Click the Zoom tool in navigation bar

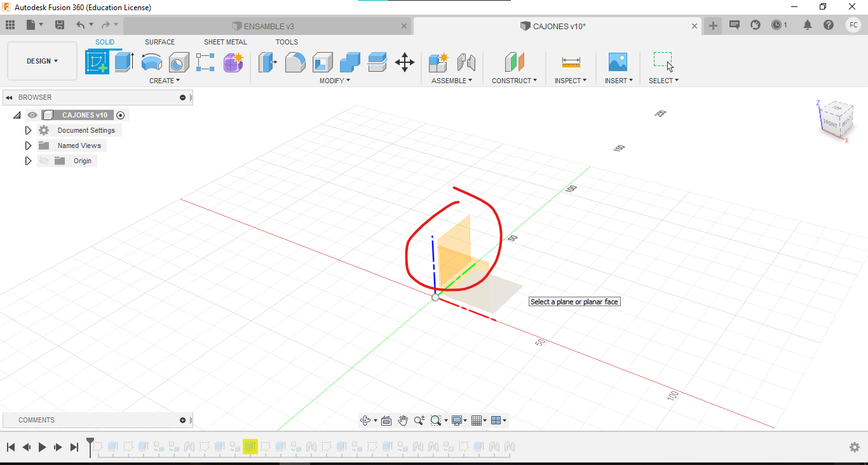(419, 421)
